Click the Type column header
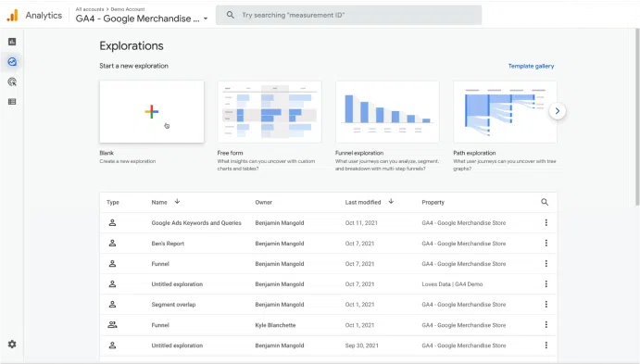Viewport: 640px width, 364px height. 113,202
